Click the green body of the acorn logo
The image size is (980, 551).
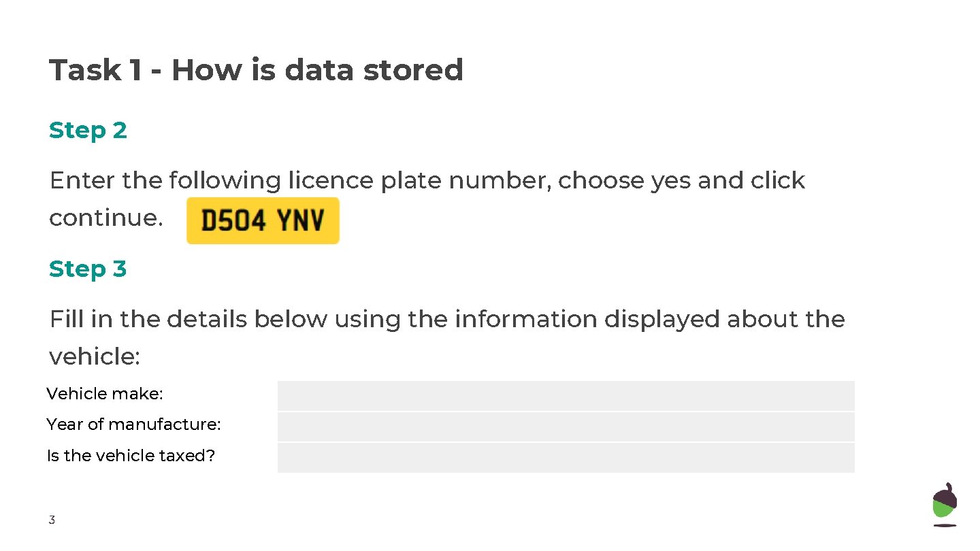coord(945,507)
